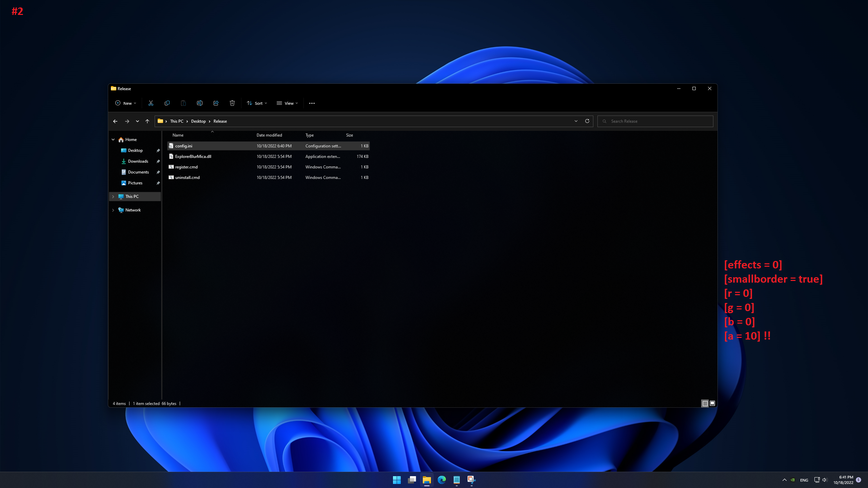Go up one folder level
Screen dimensions: 868x488
[147, 121]
